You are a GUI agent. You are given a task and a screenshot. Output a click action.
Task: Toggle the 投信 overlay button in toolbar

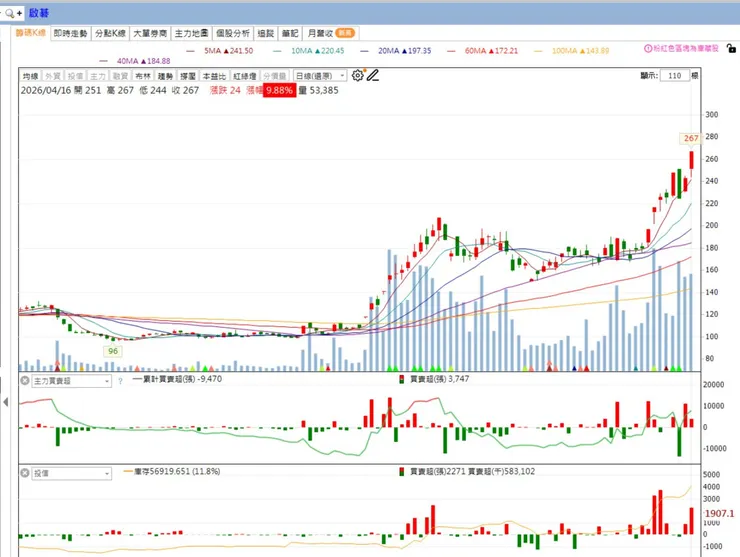click(x=75, y=76)
